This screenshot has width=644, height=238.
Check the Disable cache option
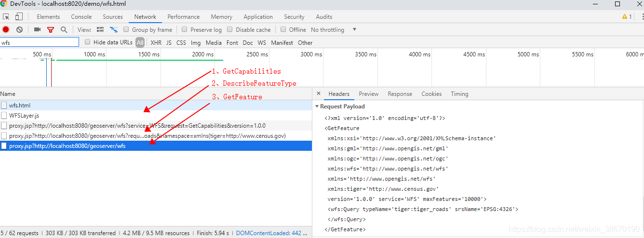(x=230, y=29)
